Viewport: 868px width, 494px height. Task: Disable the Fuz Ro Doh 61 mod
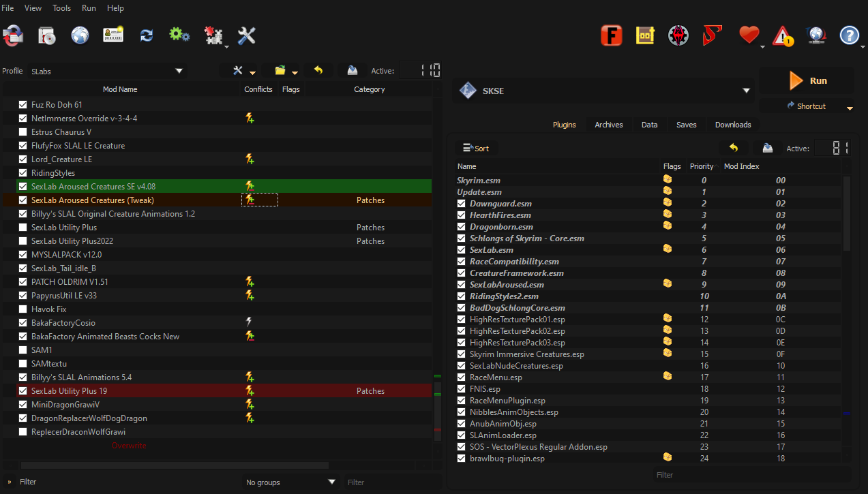(x=23, y=105)
